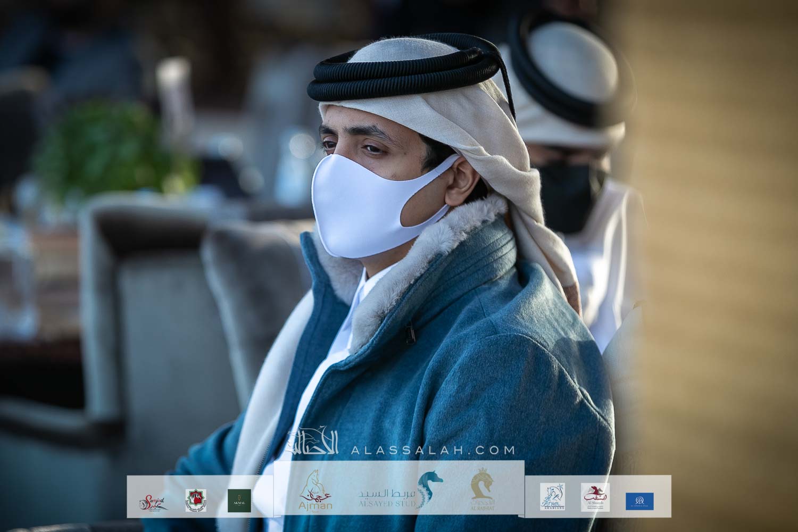
Task: Click the black agal headband in foreground
Action: pyautogui.click(x=410, y=81)
